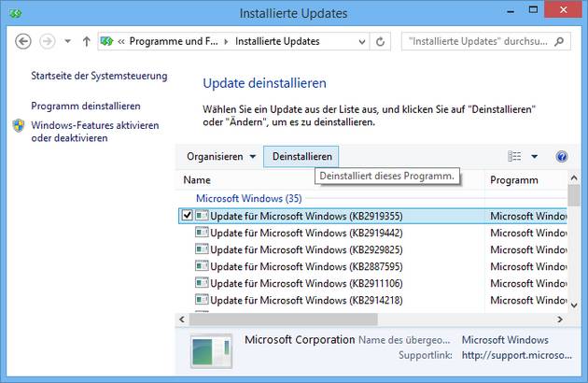Select Update für Microsoft Windows (KB2919442)

(x=306, y=234)
